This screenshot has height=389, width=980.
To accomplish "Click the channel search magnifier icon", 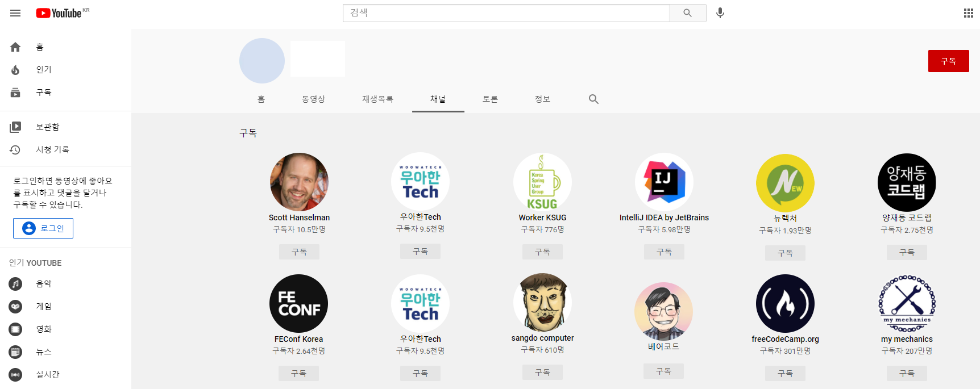I will [593, 99].
